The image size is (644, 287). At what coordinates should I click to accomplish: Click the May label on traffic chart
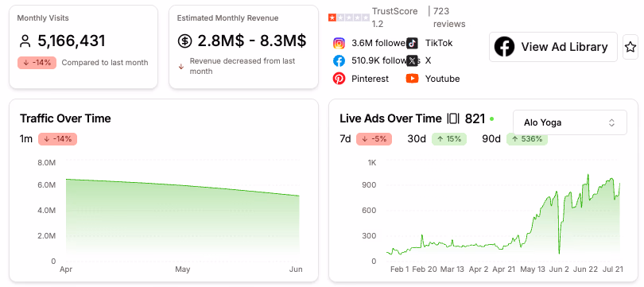pyautogui.click(x=182, y=270)
